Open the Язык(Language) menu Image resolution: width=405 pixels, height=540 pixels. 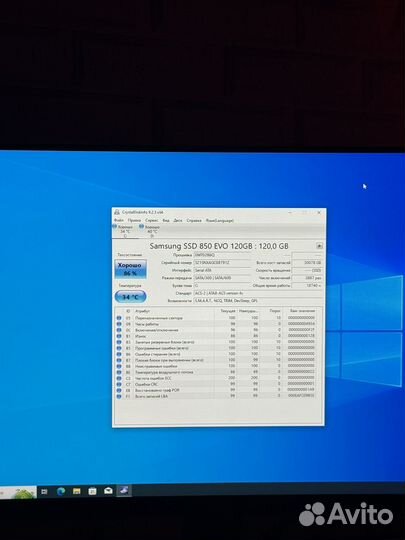click(220, 220)
